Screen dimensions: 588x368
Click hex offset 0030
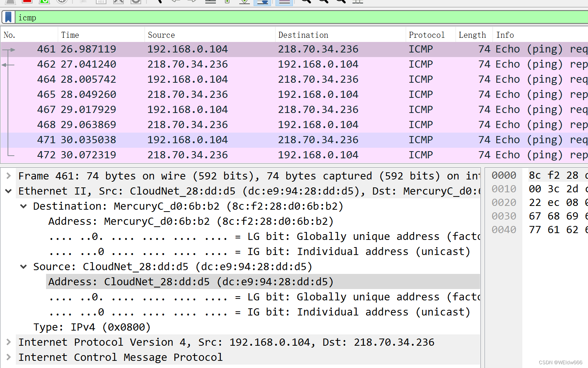(504, 216)
